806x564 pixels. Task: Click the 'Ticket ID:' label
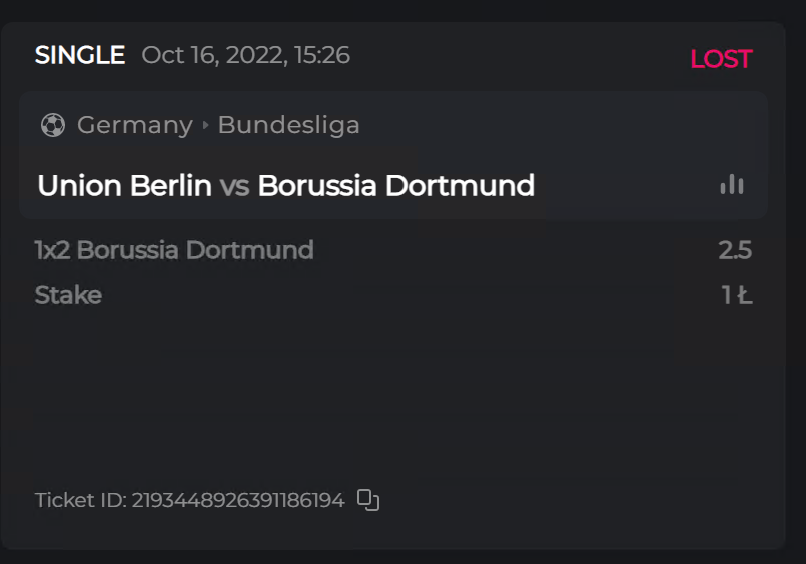(80, 500)
